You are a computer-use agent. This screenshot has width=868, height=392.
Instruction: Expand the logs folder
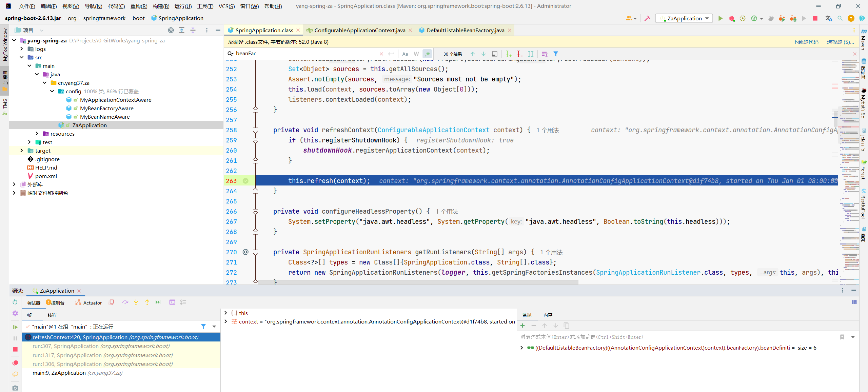(x=22, y=49)
